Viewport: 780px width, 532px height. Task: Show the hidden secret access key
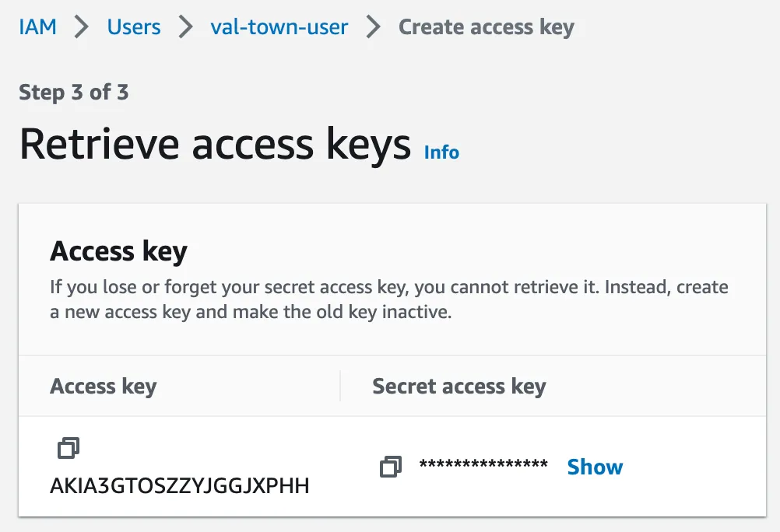tap(595, 467)
